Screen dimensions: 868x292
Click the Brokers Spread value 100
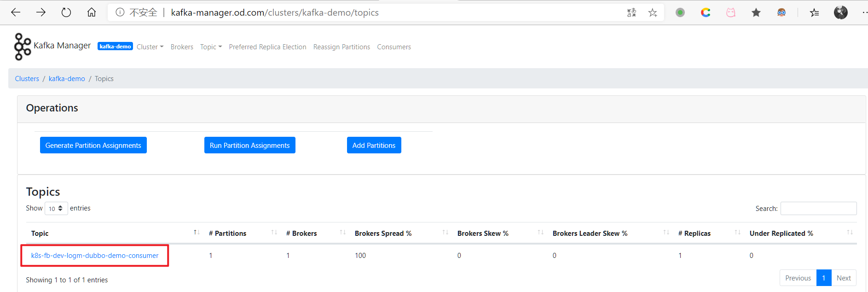pos(360,256)
